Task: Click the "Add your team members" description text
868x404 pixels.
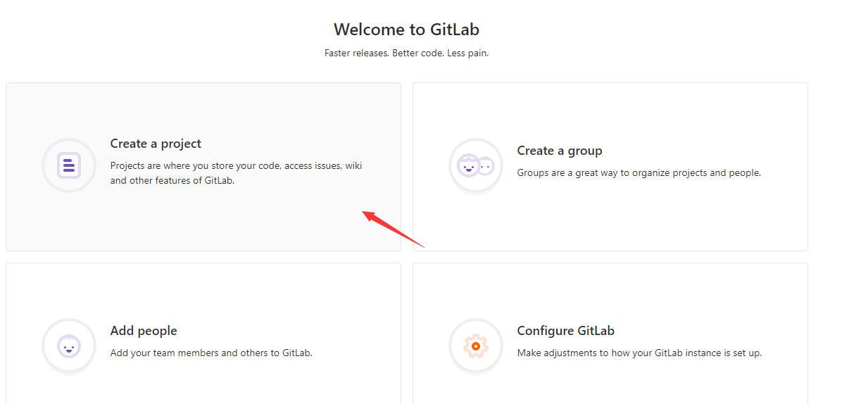Action: [x=211, y=353]
